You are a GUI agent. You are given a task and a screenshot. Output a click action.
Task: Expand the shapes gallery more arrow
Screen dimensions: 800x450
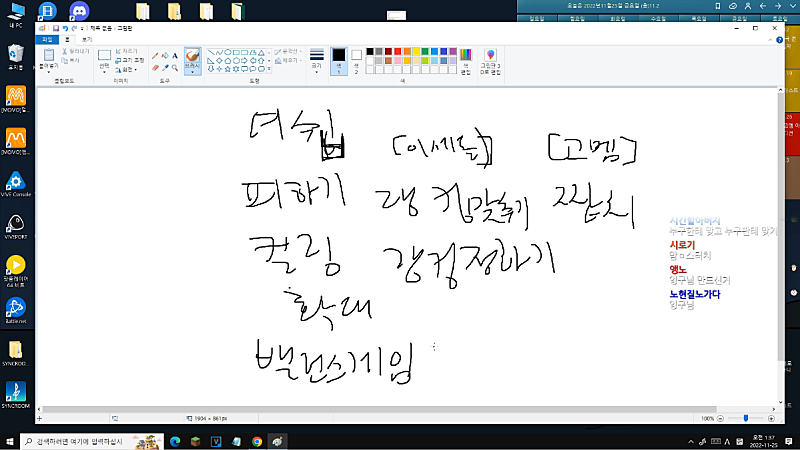pyautogui.click(x=269, y=69)
